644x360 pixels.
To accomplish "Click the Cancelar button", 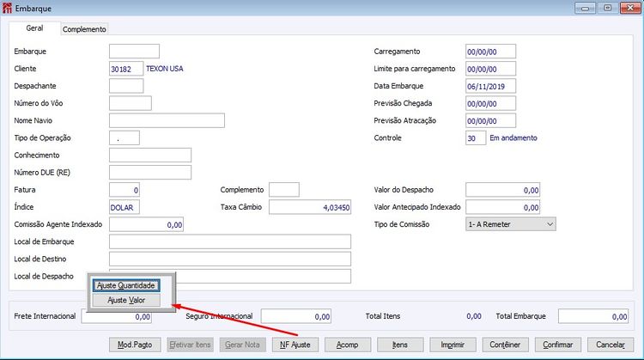I will (x=611, y=345).
